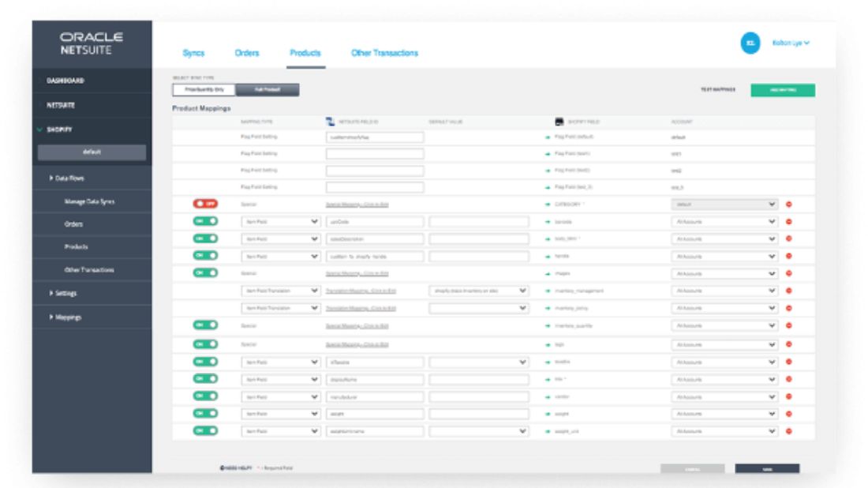Viewport: 868px width, 488px height.
Task: Click the red remove icon for vendor row
Action: coord(789,396)
